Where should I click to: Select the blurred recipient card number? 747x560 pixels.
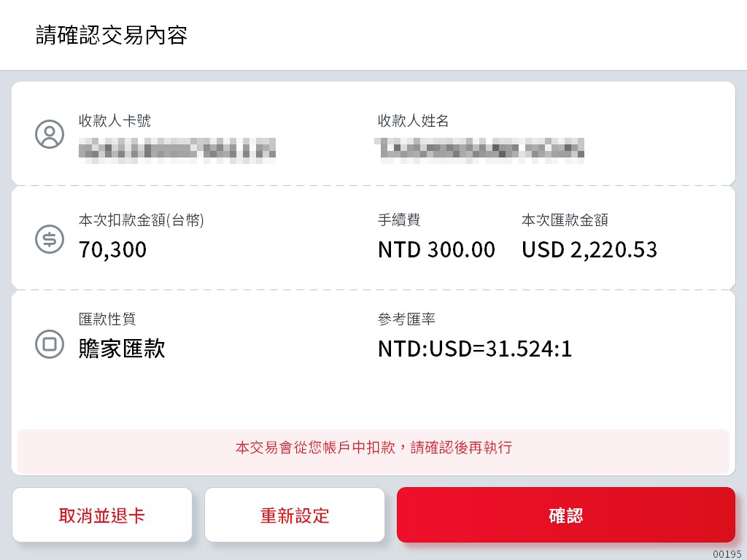[x=177, y=149]
